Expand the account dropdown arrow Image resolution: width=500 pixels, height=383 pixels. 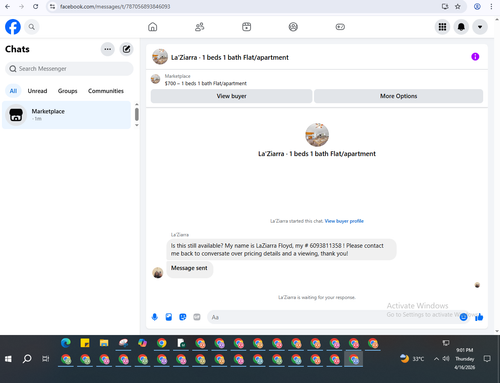480,27
